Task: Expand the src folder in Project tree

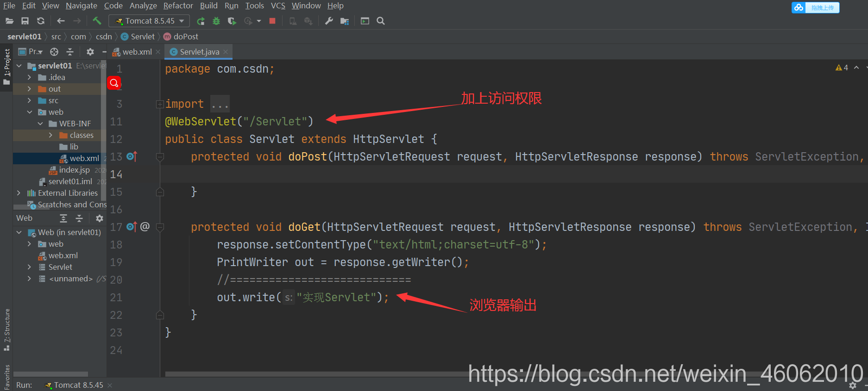Action: click(x=29, y=100)
